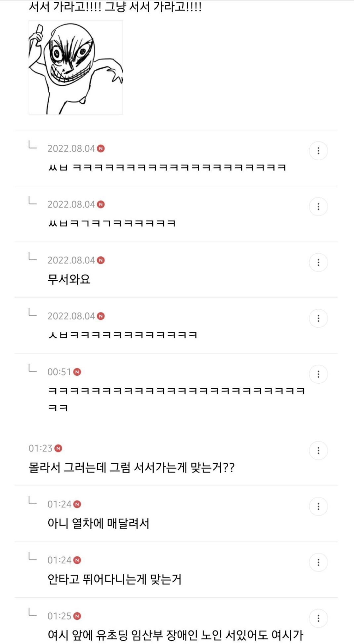Open the angry cartoon face image
Image resolution: width=354 pixels, height=644 pixels.
click(x=76, y=67)
